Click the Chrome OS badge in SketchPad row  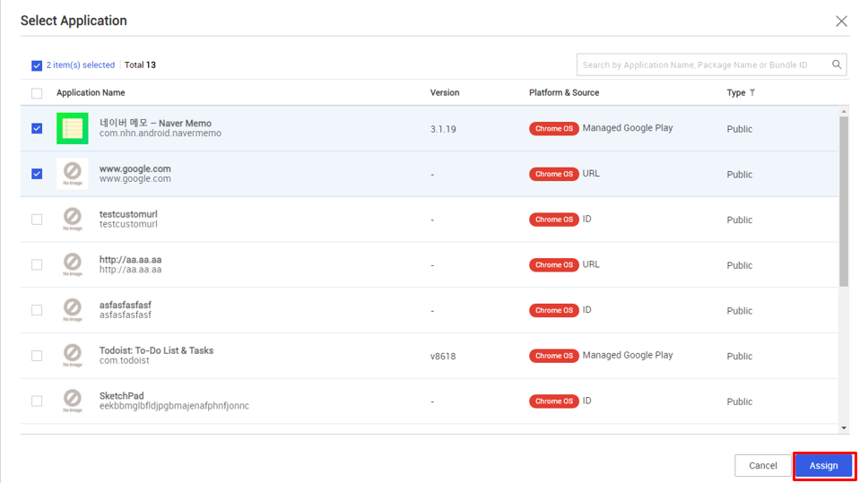(553, 401)
